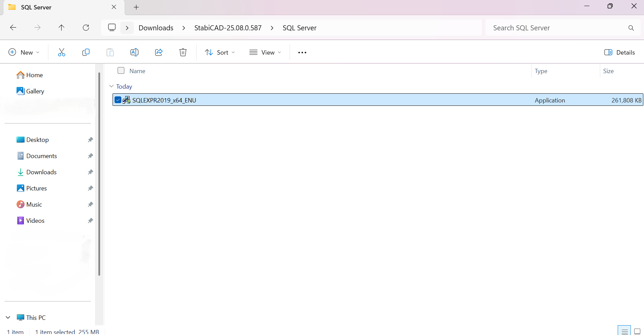The width and height of the screenshot is (644, 335).
Task: Expand chevron after Downloads in address bar
Action: [x=184, y=28]
